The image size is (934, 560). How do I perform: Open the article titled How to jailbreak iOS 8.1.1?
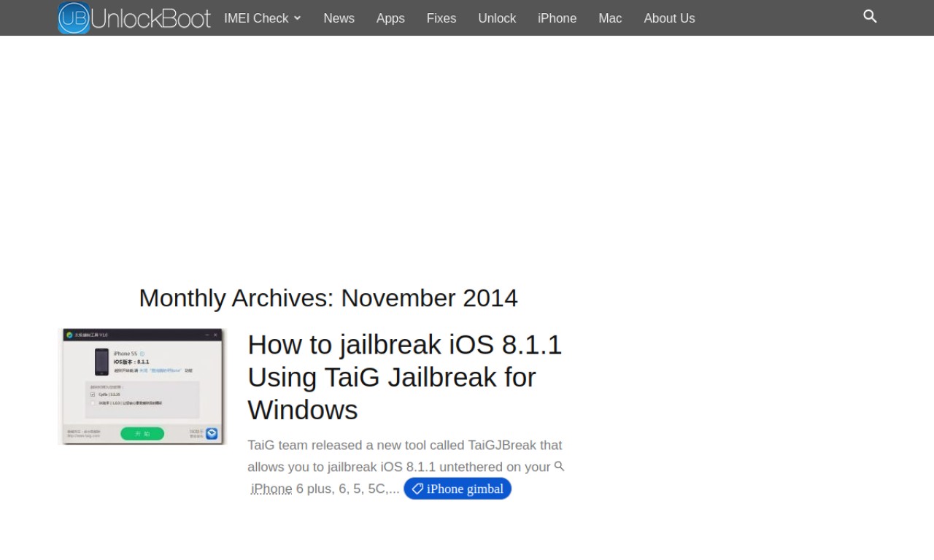click(x=405, y=377)
